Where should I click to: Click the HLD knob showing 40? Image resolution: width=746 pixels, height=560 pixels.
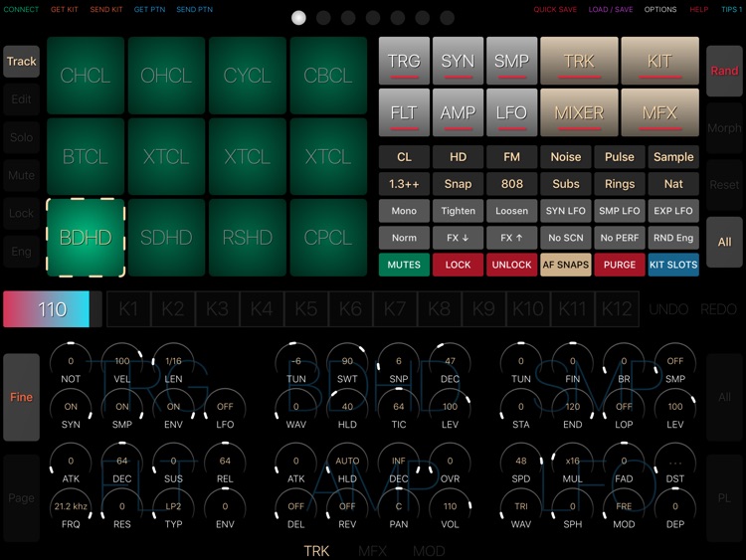[x=347, y=408]
